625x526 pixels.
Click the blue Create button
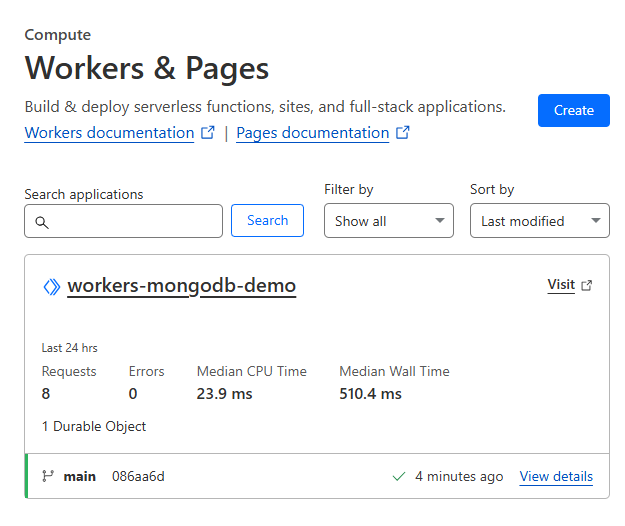pos(573,110)
